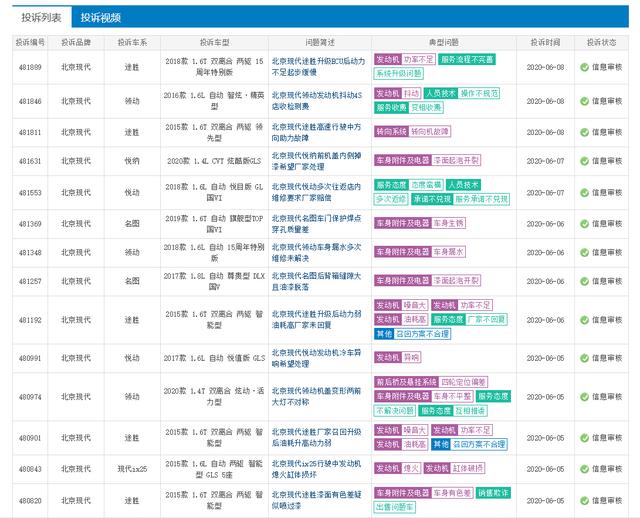Image resolution: width=640 pixels, height=518 pixels.
Task: Click green check icon for complaint 480901
Action: point(584,438)
